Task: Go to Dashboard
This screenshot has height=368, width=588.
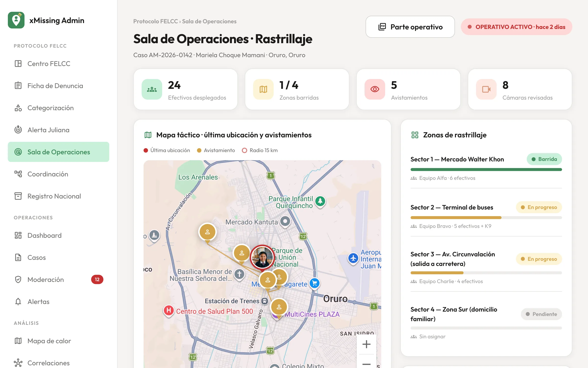Action: click(59, 235)
